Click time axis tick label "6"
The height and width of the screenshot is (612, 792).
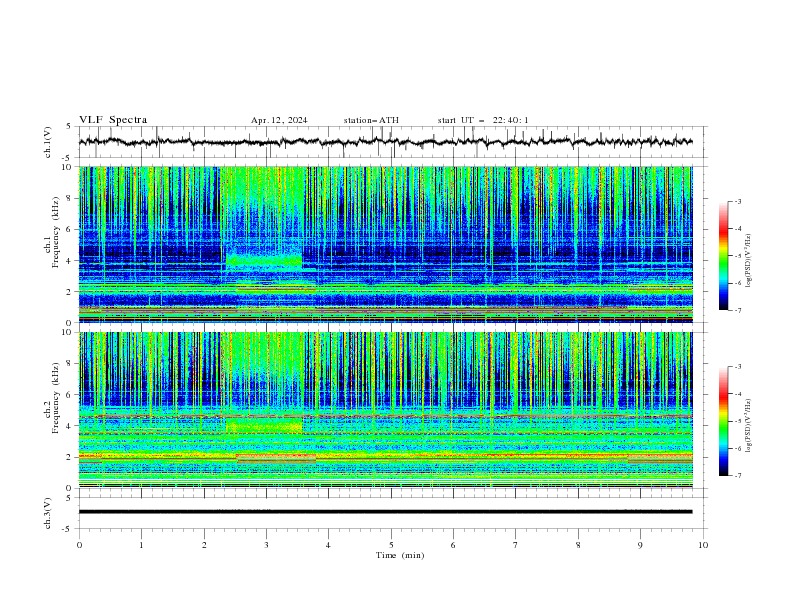(x=453, y=545)
